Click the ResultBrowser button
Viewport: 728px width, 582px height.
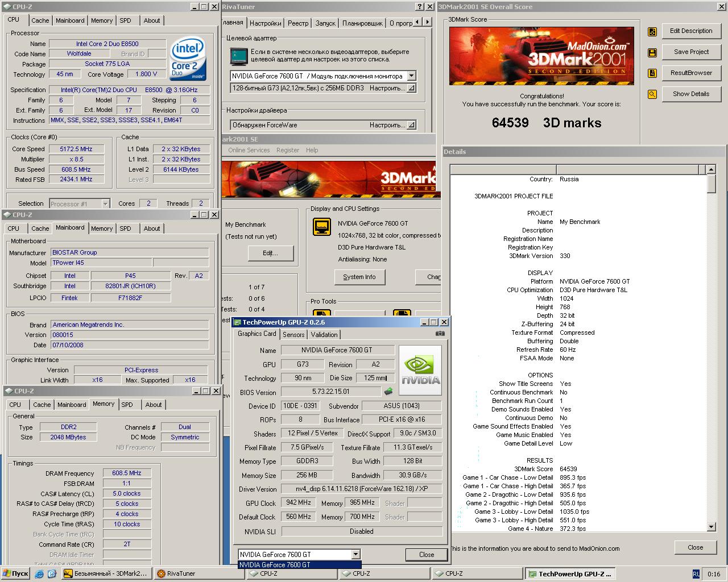pyautogui.click(x=691, y=73)
